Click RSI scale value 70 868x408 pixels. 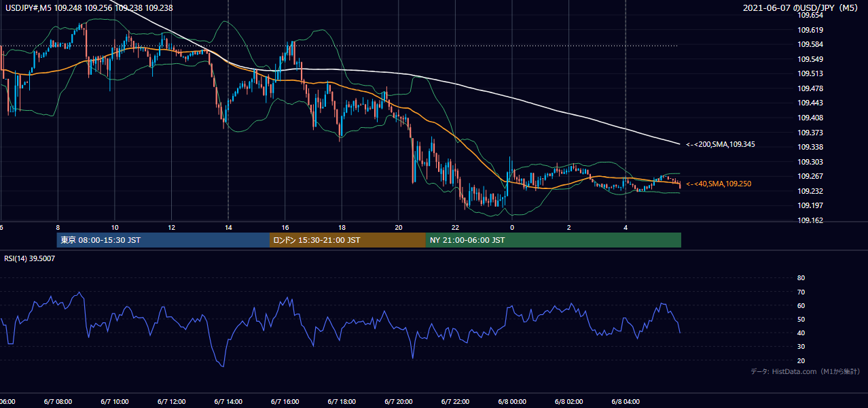(x=801, y=292)
